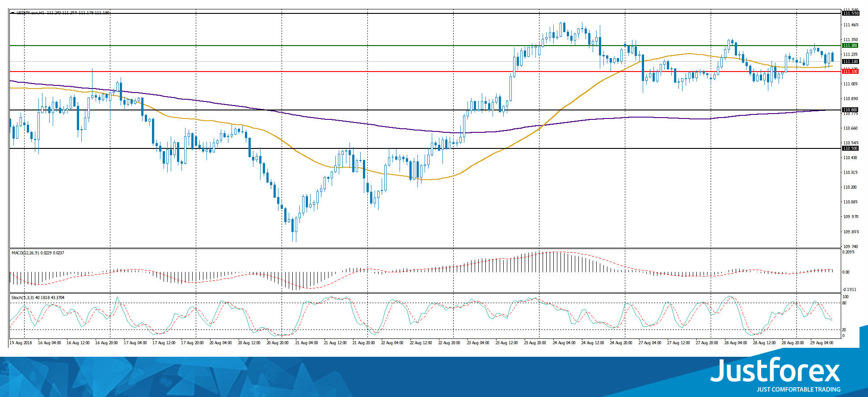Click the JustForex logo
Viewport: 868px width, 397px height.
pyautogui.click(x=775, y=370)
